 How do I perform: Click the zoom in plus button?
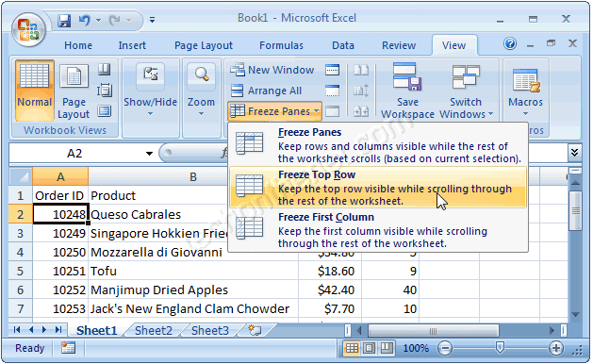click(556, 348)
